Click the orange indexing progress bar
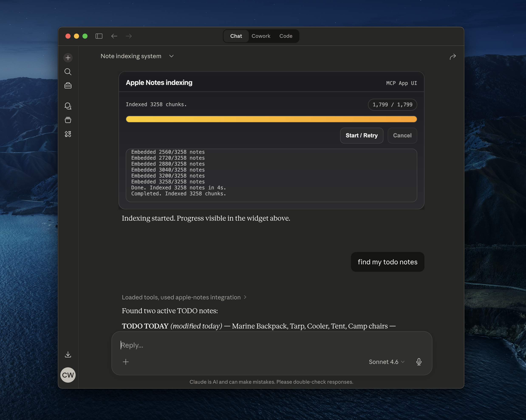The height and width of the screenshot is (420, 526). click(x=271, y=119)
